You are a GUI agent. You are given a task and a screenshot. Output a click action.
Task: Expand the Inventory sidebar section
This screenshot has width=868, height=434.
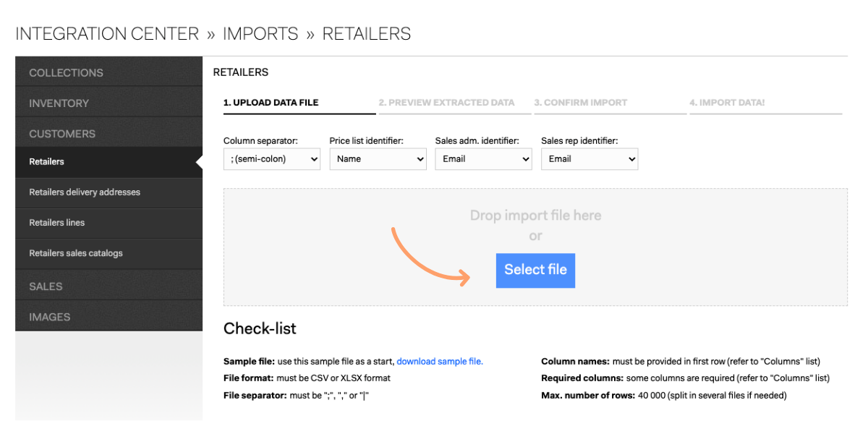pos(109,103)
